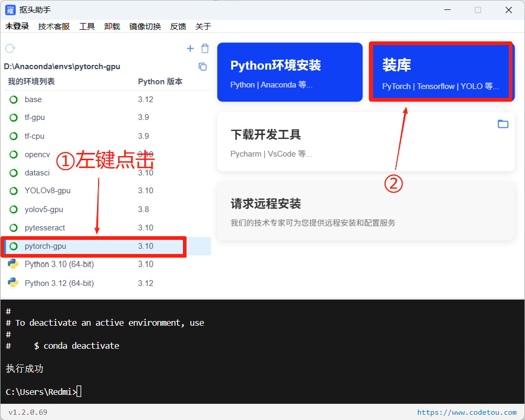Click the green ring icon beside datasci
This screenshot has height=420, width=525.
pyautogui.click(x=14, y=173)
